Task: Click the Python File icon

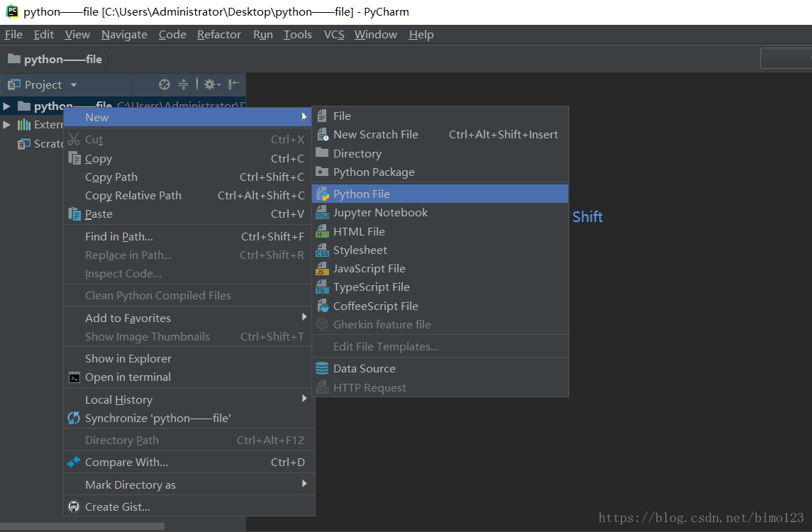Action: (323, 194)
